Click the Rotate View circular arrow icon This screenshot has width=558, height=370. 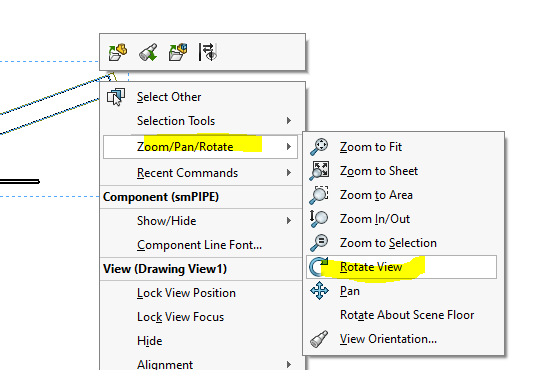318,267
